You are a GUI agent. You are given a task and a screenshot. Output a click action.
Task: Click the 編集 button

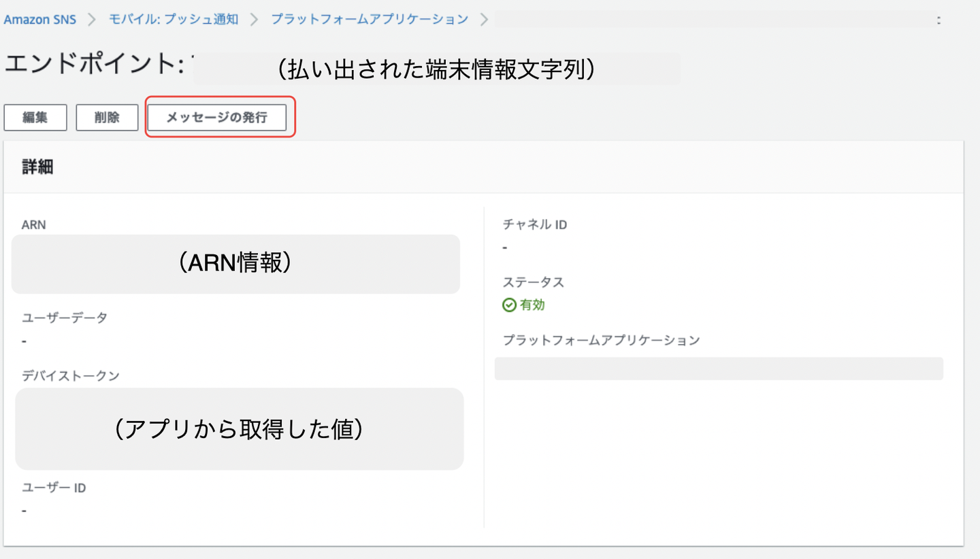pyautogui.click(x=35, y=118)
